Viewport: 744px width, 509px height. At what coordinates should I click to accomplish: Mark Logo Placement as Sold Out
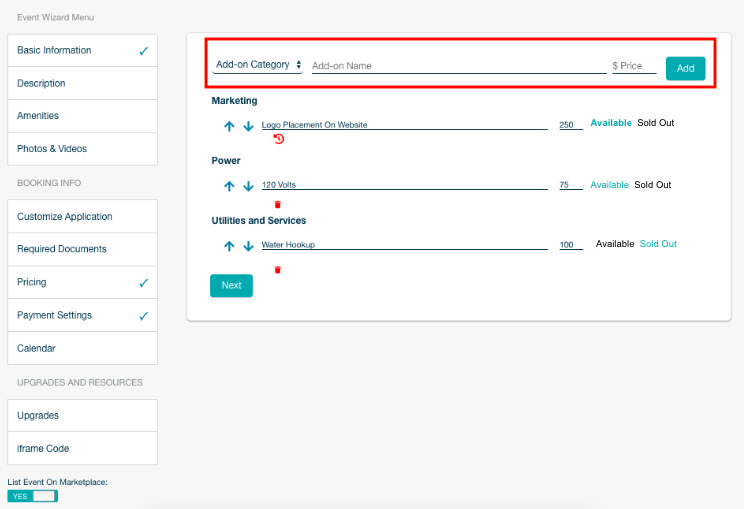(655, 123)
